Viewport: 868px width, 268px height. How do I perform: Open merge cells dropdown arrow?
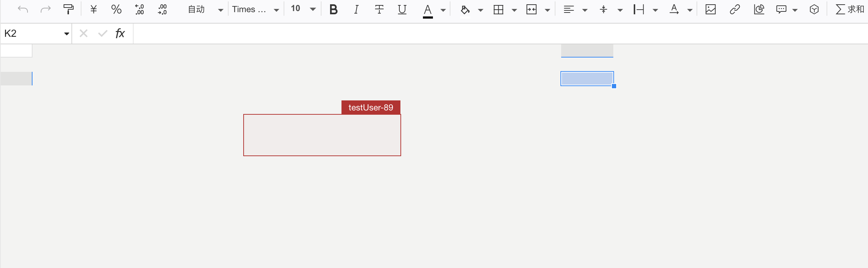pyautogui.click(x=548, y=10)
